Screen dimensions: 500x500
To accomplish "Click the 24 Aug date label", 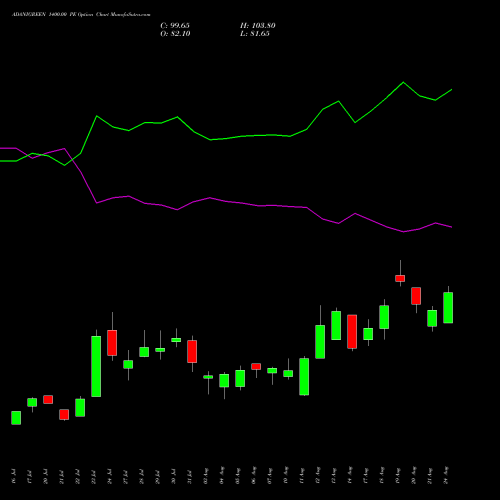I will pos(446,475).
